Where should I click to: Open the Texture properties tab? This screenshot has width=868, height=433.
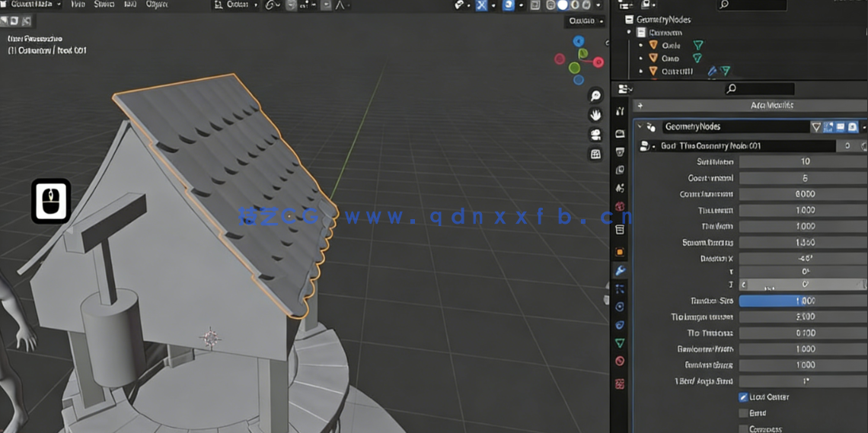point(620,384)
